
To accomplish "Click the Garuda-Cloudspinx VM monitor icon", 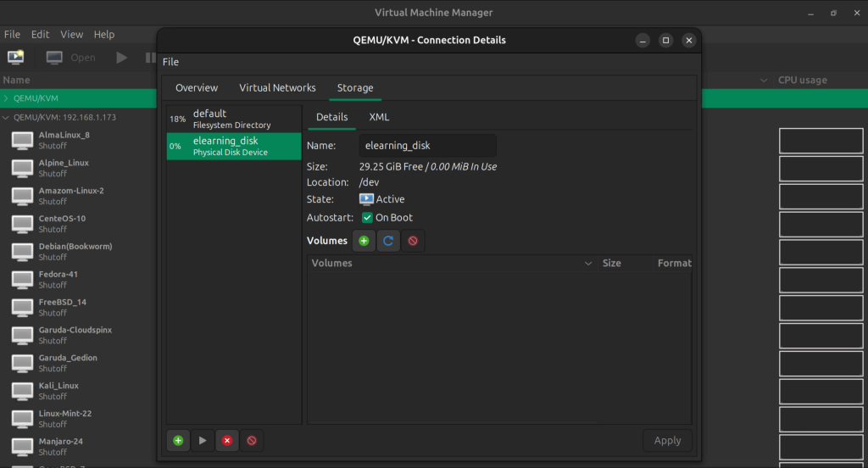I will pyautogui.click(x=22, y=336).
